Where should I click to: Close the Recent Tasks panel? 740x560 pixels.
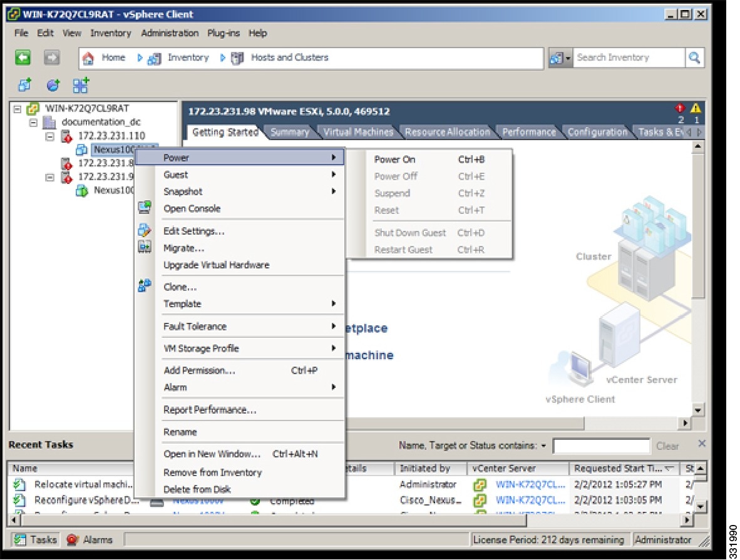coord(702,444)
